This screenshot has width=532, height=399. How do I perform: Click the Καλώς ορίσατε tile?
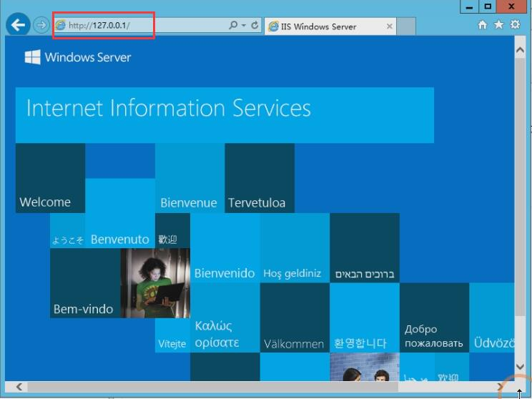coord(225,318)
